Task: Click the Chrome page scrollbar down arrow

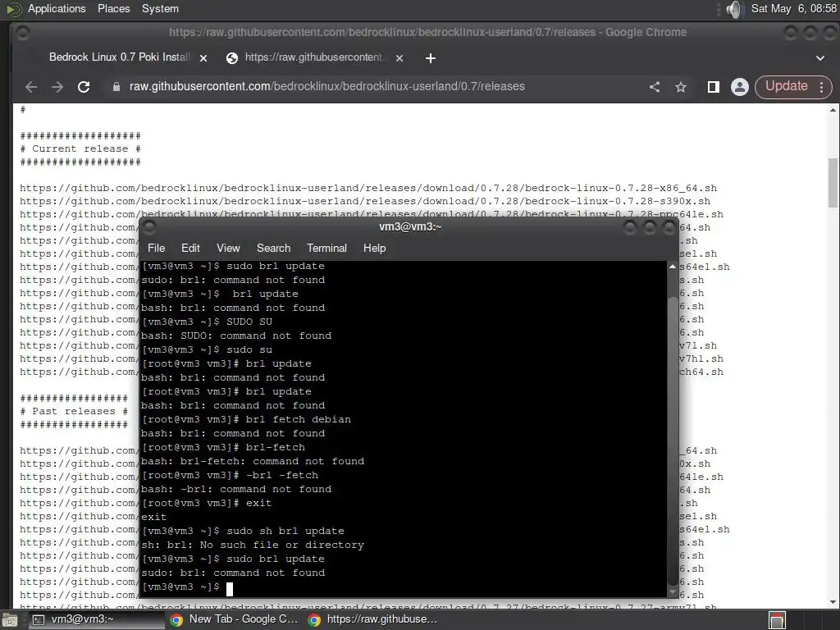Action: (833, 602)
